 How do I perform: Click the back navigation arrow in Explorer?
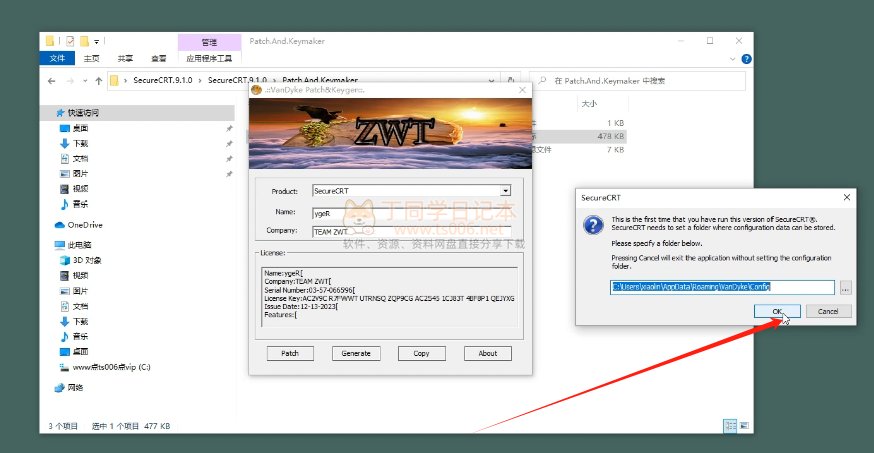[x=51, y=79]
